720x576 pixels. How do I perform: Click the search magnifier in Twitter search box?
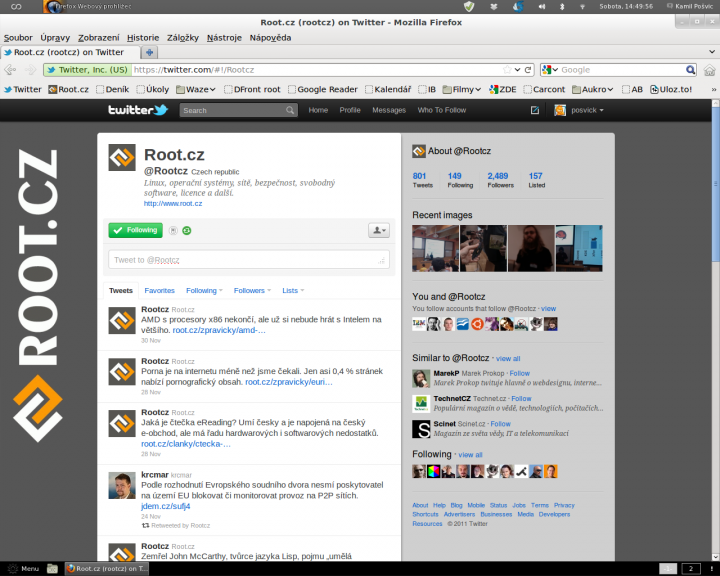click(290, 110)
